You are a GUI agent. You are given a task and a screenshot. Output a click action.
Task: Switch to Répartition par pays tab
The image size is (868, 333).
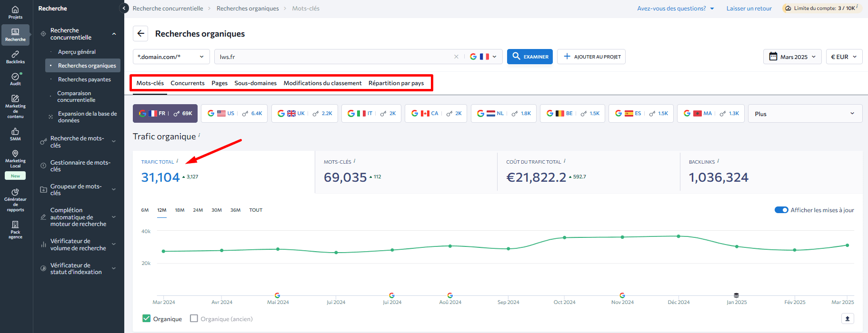click(396, 83)
